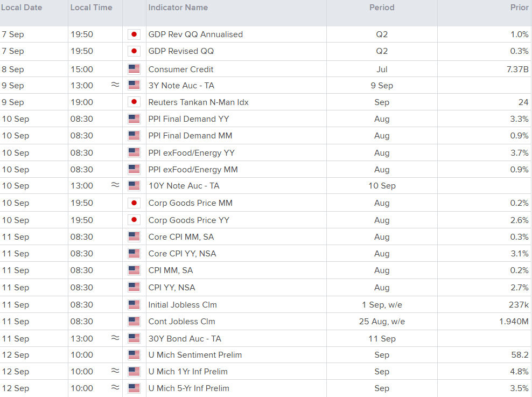Click the US flag beside PPI exFood/Energy YY
532x397 pixels.
pyautogui.click(x=134, y=152)
